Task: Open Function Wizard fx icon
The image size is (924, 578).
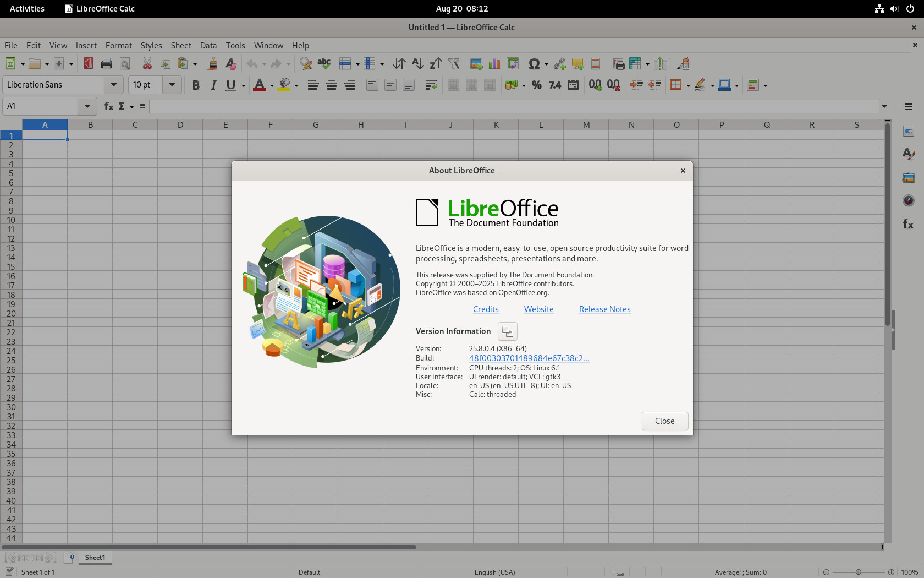Action: [x=109, y=106]
